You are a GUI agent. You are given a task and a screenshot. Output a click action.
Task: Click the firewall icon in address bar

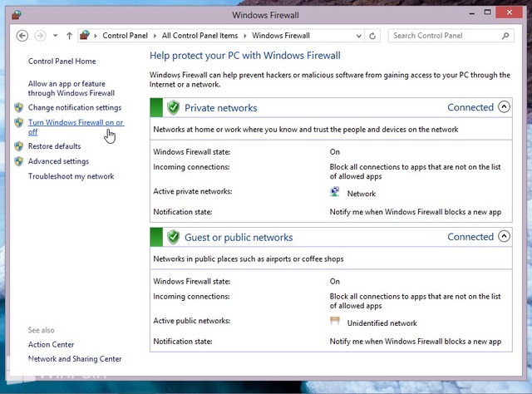[x=85, y=35]
